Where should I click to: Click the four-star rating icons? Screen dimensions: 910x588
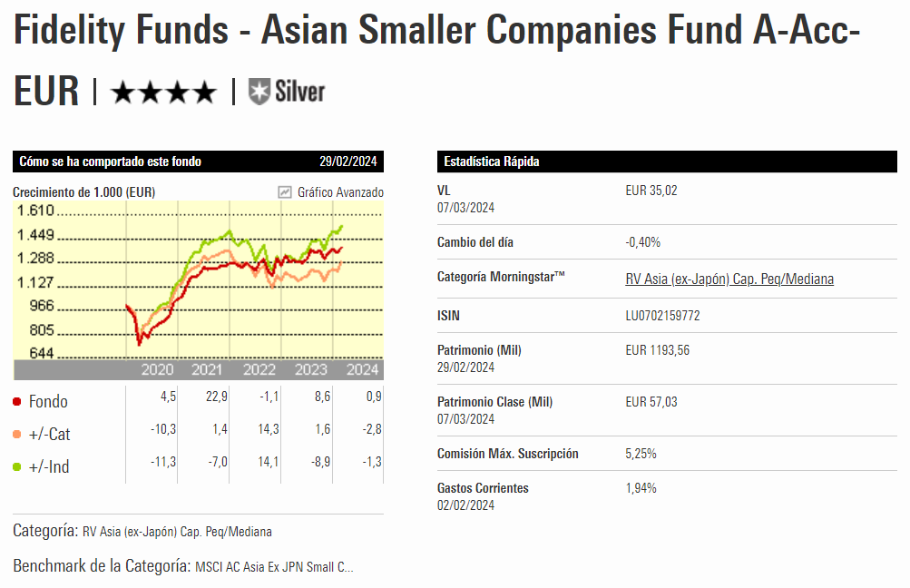163,92
